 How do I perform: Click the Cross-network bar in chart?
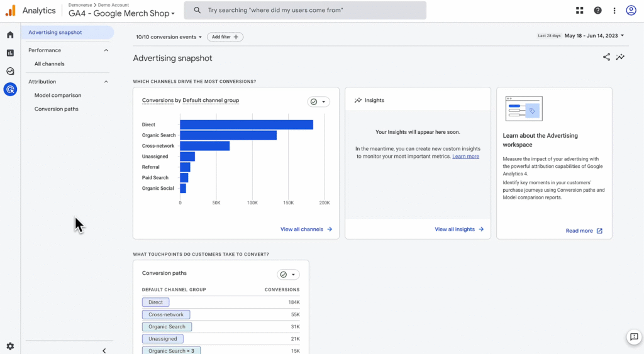[x=205, y=146]
